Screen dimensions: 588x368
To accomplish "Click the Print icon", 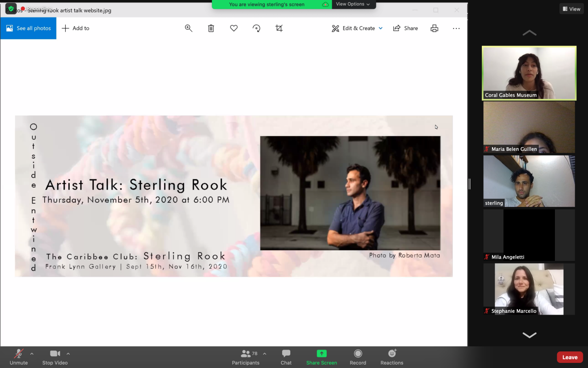I will click(434, 28).
